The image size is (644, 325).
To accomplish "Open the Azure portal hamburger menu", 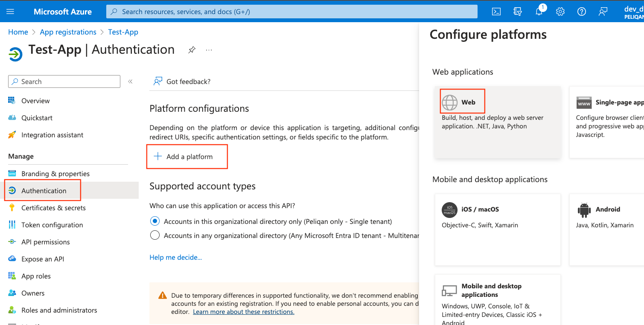I will (x=10, y=12).
